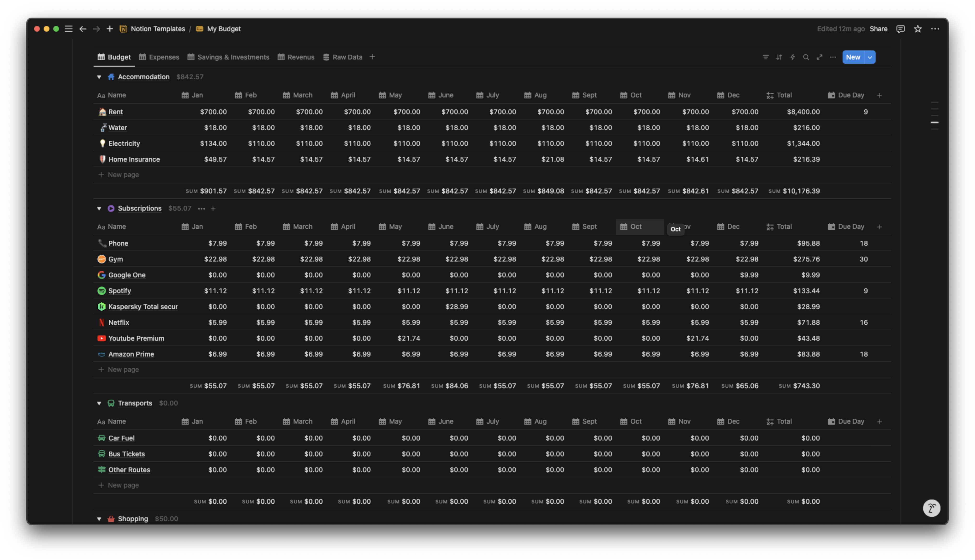The height and width of the screenshot is (560, 975).
Task: Search the database with the magnifier
Action: point(806,57)
